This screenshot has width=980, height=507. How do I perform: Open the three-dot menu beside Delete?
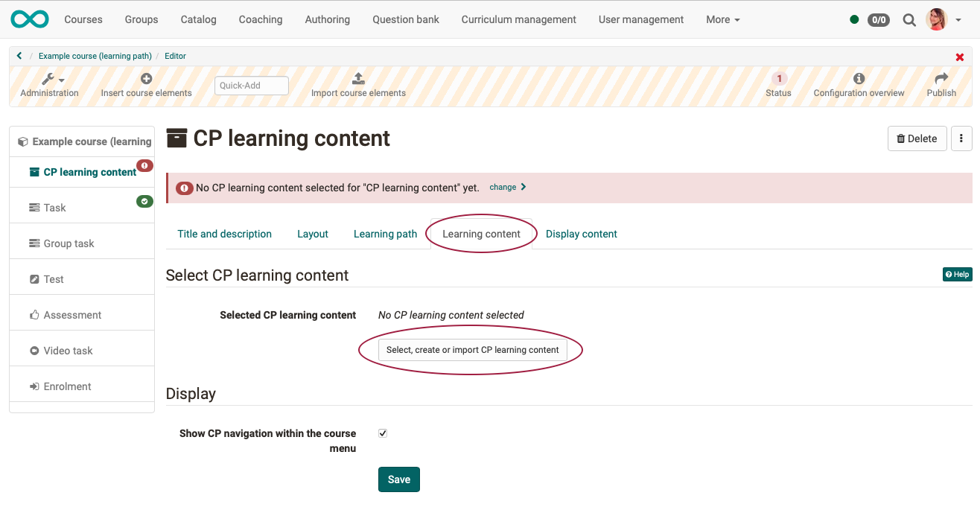[x=961, y=138]
